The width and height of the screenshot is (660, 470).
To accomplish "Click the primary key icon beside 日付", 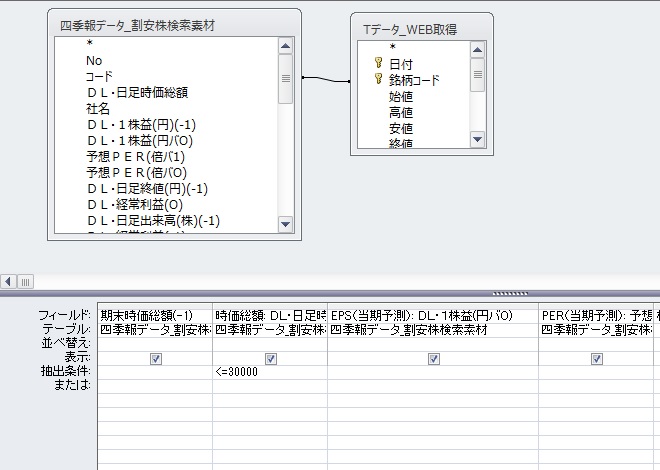I will [378, 63].
